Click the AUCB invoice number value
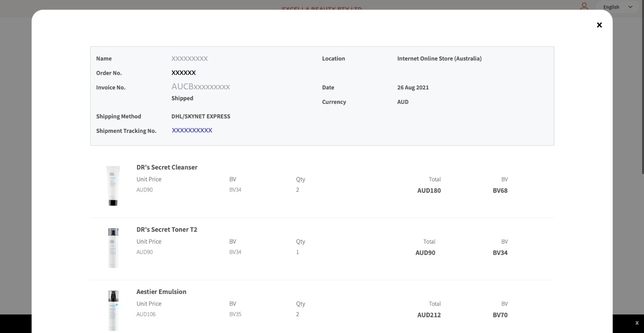 point(200,87)
